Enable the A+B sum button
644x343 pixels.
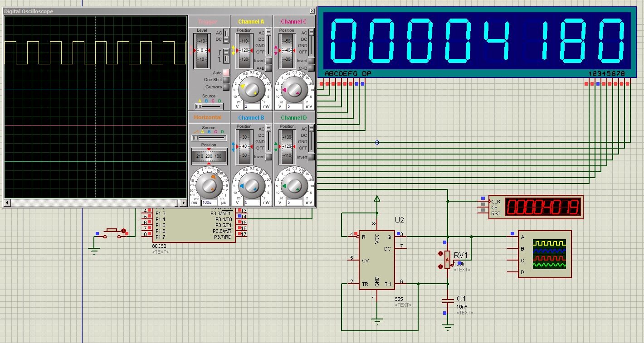point(268,68)
